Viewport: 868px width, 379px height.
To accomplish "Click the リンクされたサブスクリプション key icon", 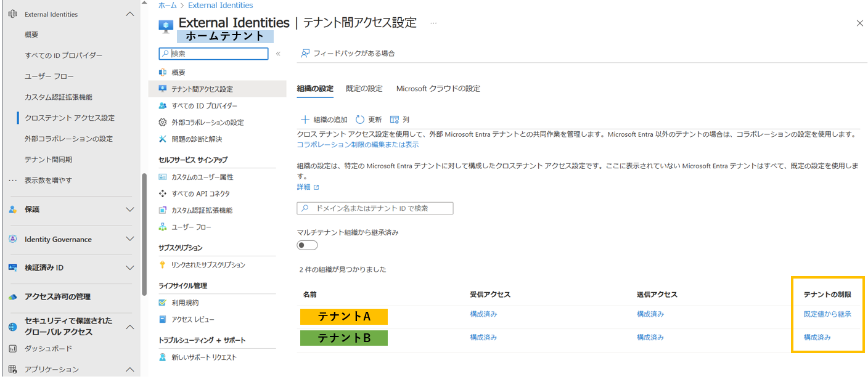I will pos(163,264).
